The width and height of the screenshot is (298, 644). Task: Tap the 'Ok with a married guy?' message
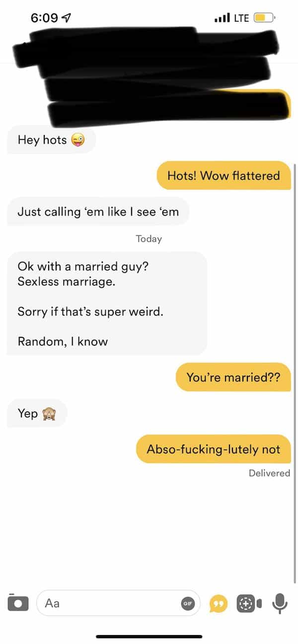point(107,303)
